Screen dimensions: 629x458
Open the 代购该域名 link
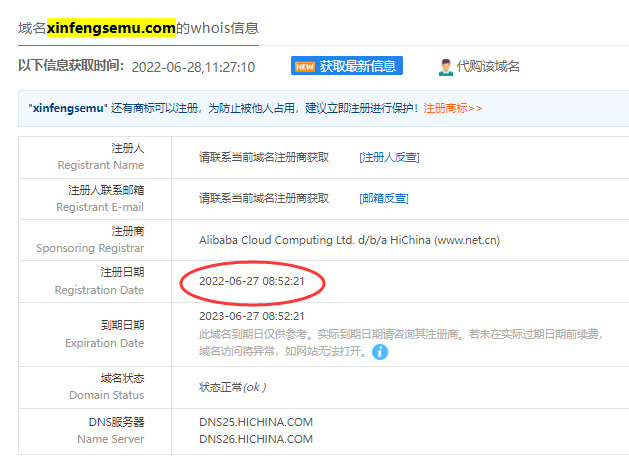(488, 67)
